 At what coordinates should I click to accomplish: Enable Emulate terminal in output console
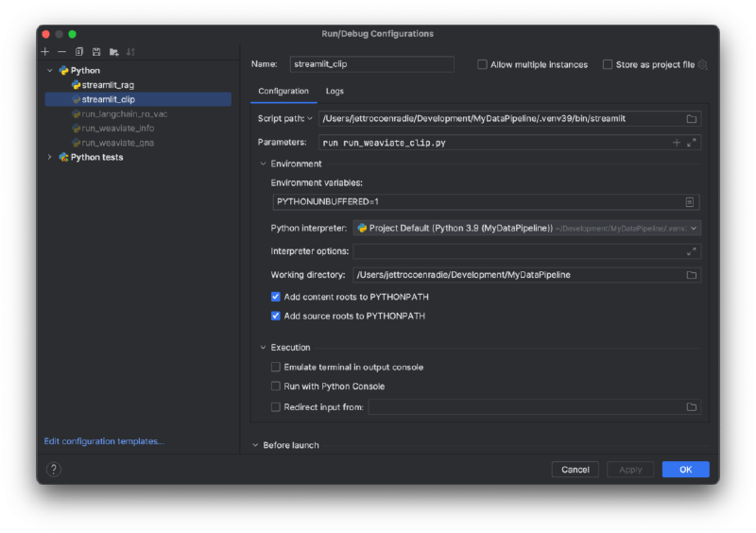point(276,367)
